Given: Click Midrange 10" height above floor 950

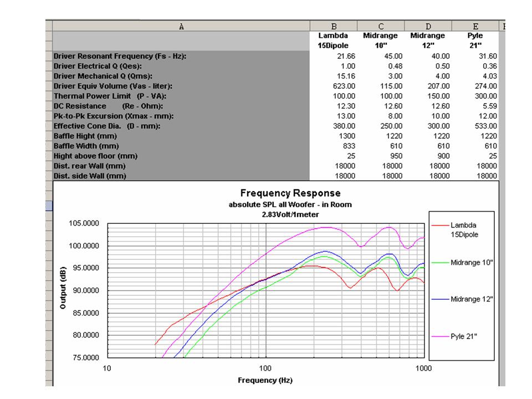Looking at the screenshot, I should [396, 156].
